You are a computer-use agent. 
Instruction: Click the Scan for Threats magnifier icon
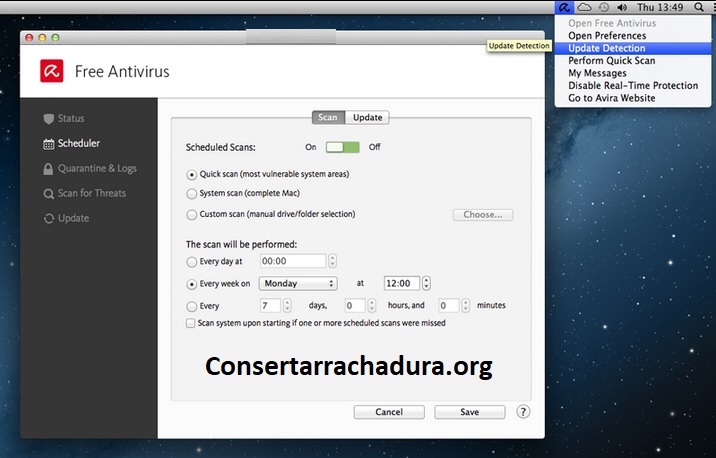(x=48, y=194)
